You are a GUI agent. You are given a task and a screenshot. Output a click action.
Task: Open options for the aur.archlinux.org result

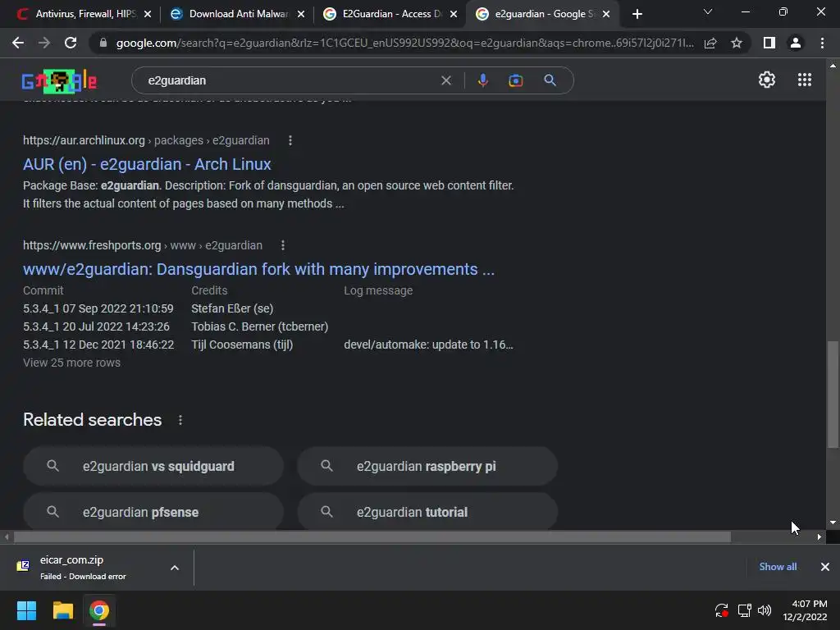(290, 140)
